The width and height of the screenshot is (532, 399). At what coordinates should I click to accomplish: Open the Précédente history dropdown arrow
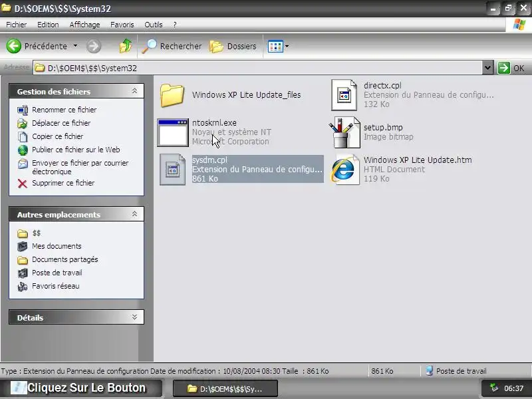(75, 46)
